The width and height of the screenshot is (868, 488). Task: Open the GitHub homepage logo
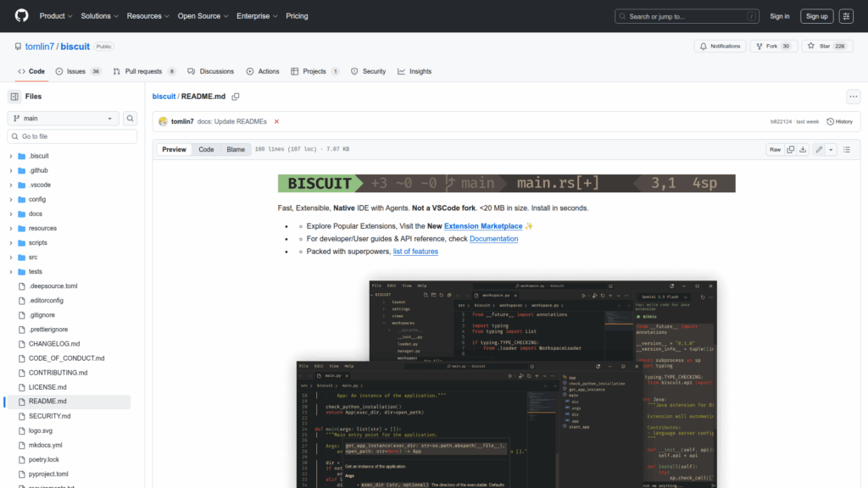point(21,16)
